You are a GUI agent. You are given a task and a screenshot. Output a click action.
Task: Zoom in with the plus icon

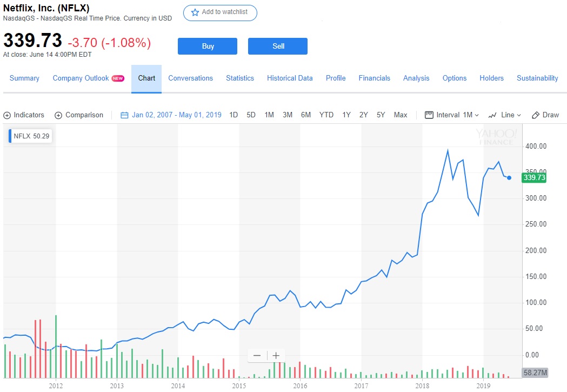pos(276,355)
